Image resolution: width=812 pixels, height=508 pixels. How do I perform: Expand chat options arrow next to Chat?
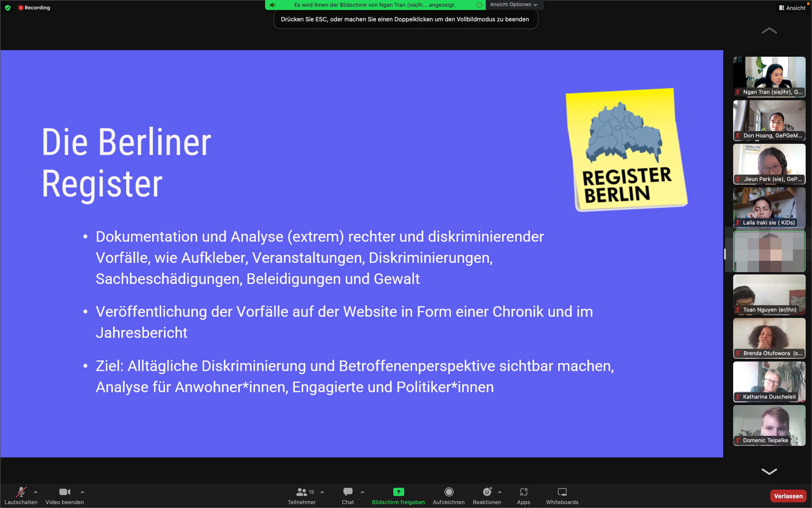362,492
